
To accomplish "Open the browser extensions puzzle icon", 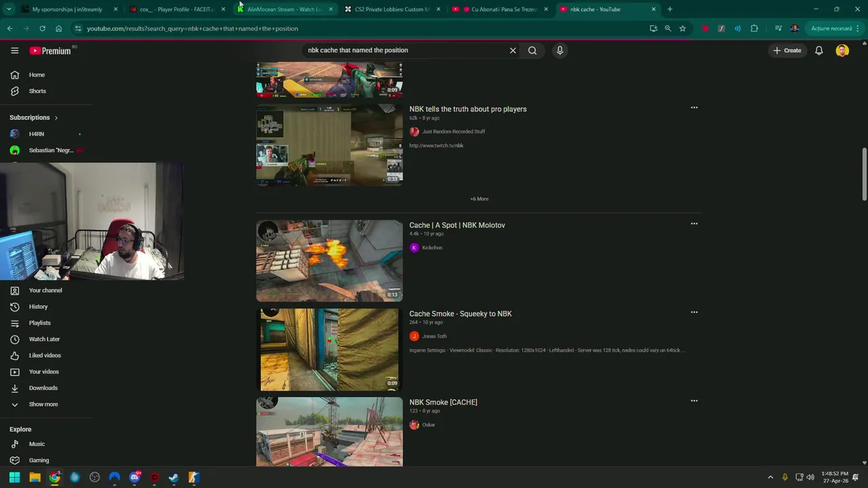I will point(754,28).
